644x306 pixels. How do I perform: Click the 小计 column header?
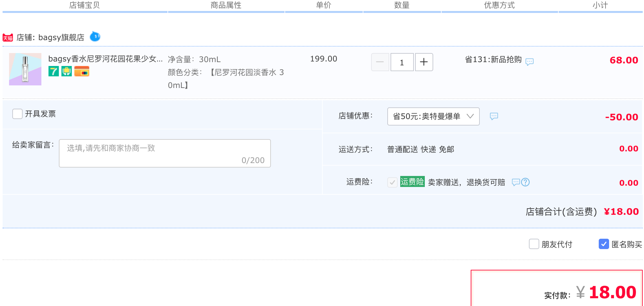click(x=600, y=5)
